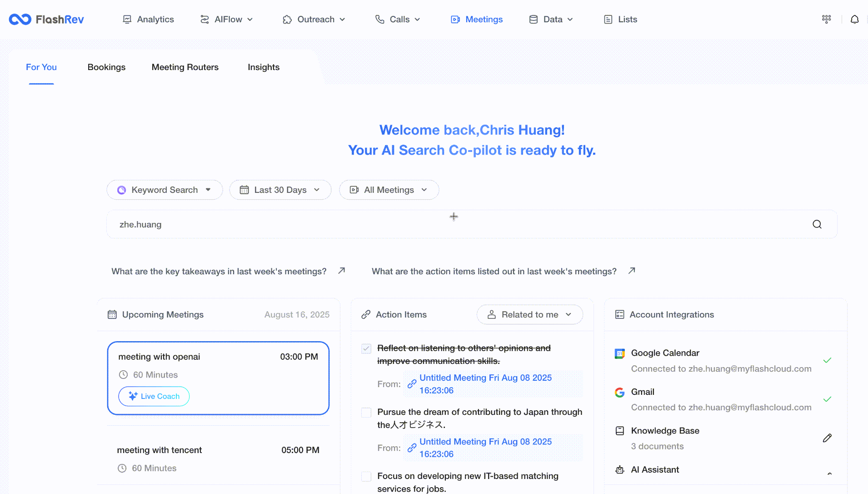
Task: Click the Keyword Search purple icon
Action: pyautogui.click(x=121, y=190)
